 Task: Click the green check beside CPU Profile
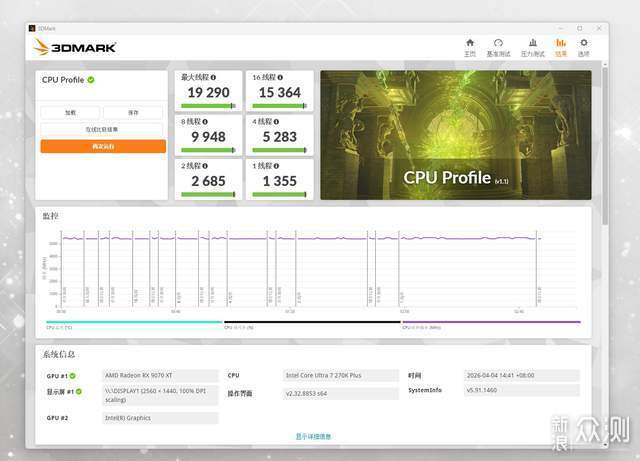(91, 80)
